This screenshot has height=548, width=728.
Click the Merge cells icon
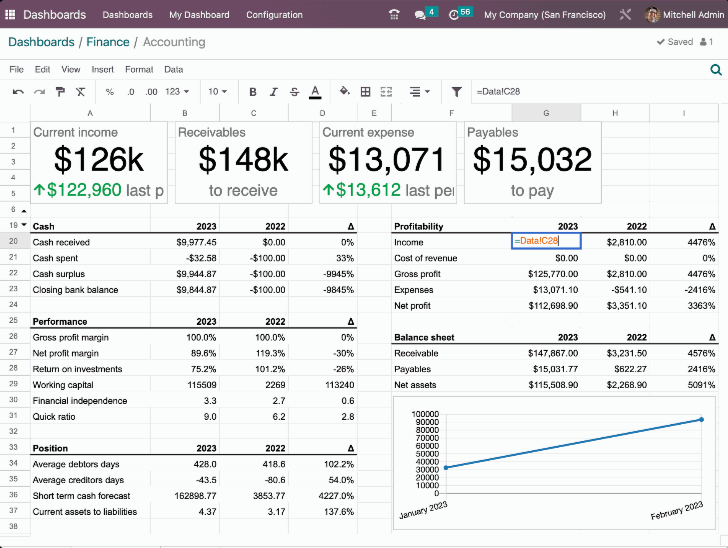click(386, 92)
